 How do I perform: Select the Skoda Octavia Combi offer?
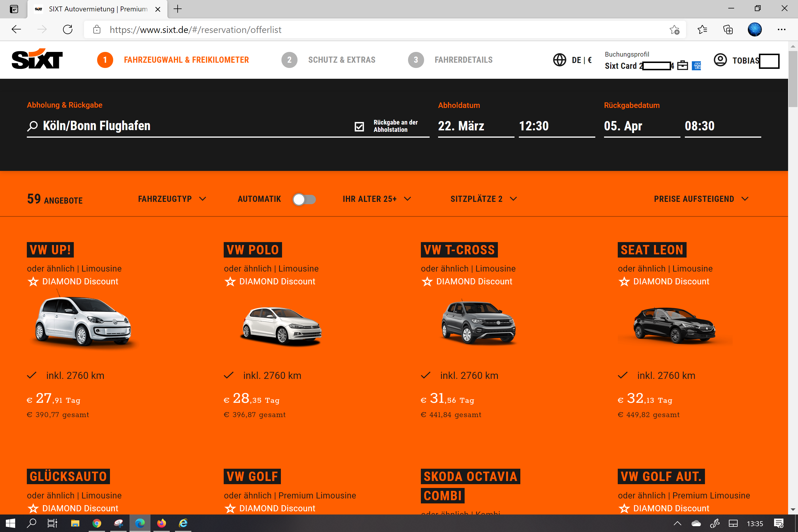click(x=470, y=486)
